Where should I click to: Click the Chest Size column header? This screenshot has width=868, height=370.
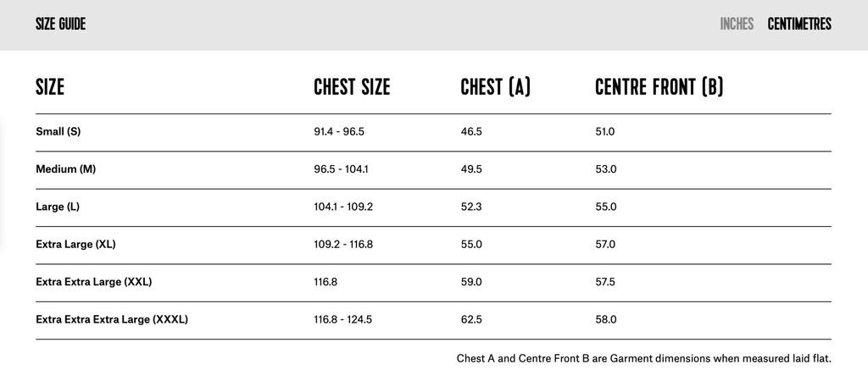352,86
